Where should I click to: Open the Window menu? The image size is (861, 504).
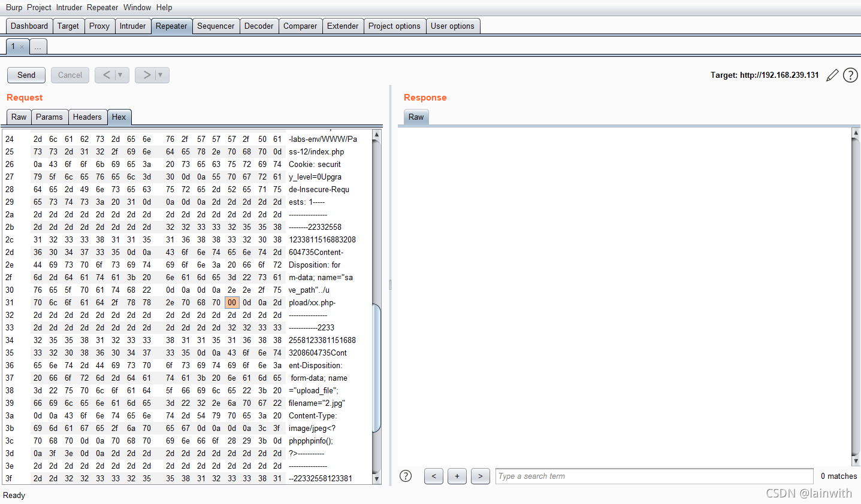137,7
